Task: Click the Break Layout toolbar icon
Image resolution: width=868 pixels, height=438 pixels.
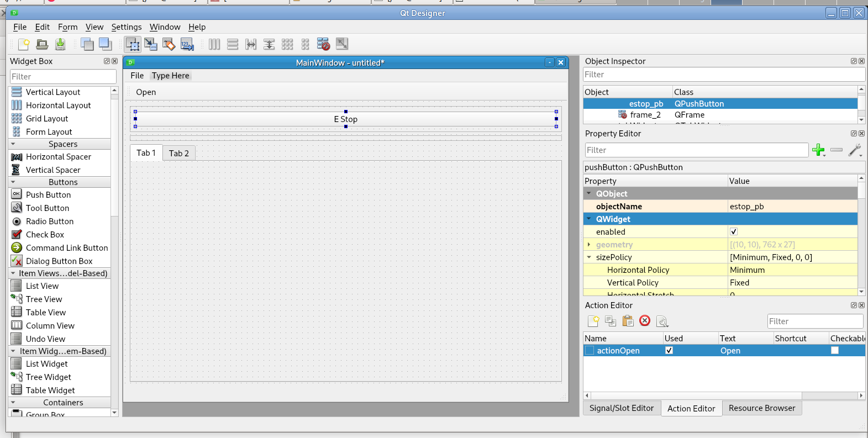Action: click(323, 44)
